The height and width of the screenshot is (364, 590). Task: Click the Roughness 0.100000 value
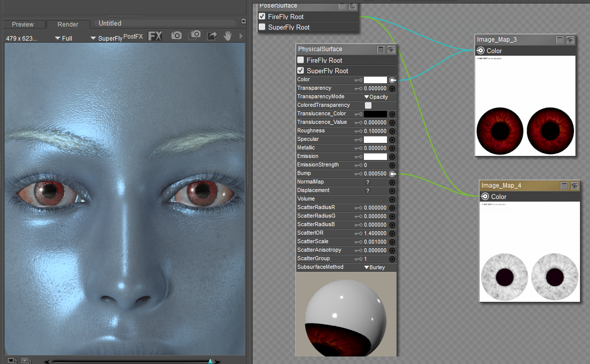[x=375, y=131]
